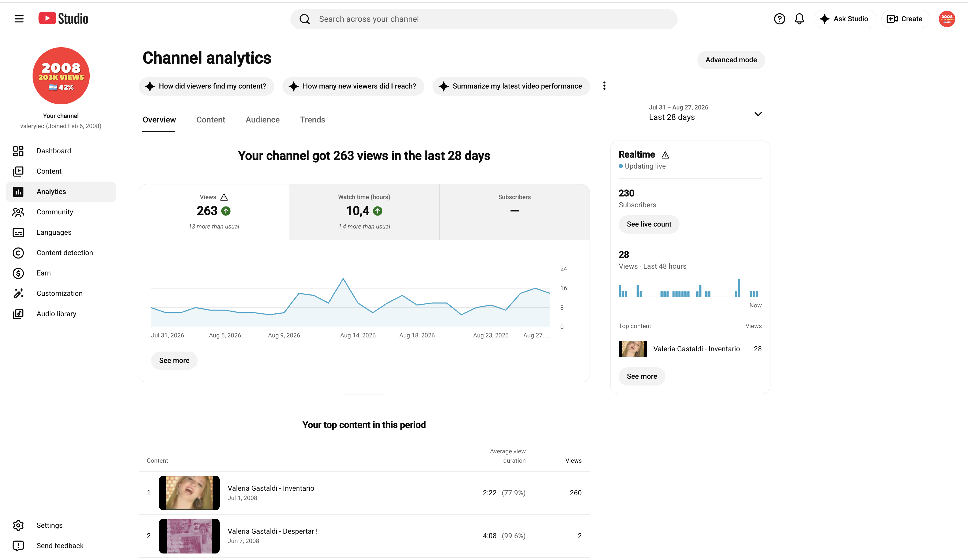Open Customization from the sidebar
This screenshot has width=968, height=560.
tap(61, 293)
